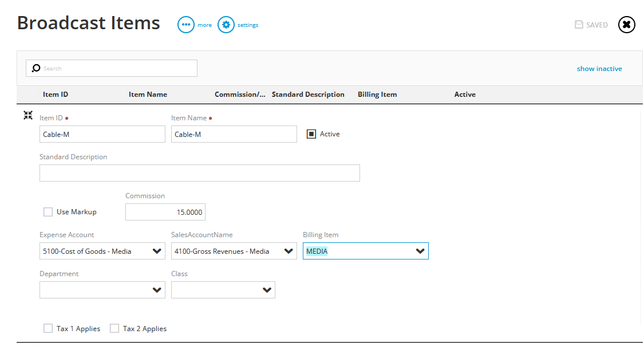
Task: Click the more text link
Action: pyautogui.click(x=204, y=25)
